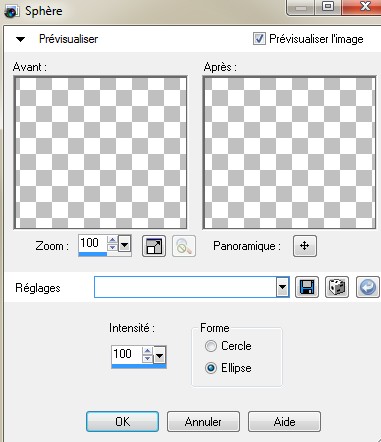
Task: Click the fit preview to window icon
Action: tap(154, 246)
